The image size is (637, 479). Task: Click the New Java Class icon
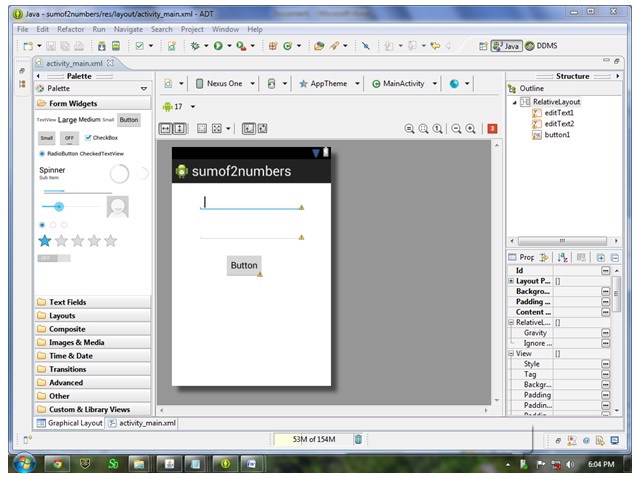[288, 46]
